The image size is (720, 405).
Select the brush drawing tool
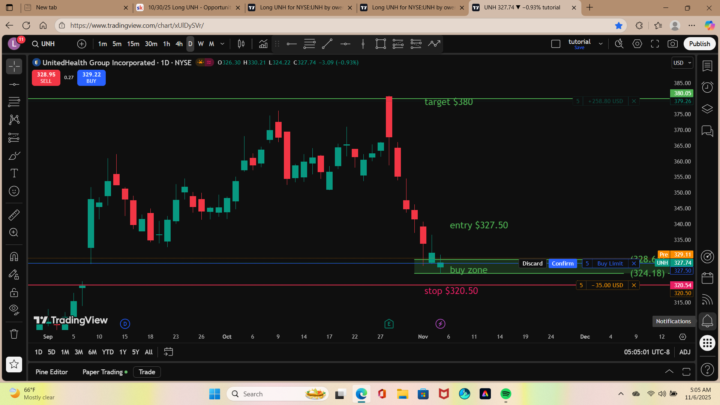(x=14, y=156)
